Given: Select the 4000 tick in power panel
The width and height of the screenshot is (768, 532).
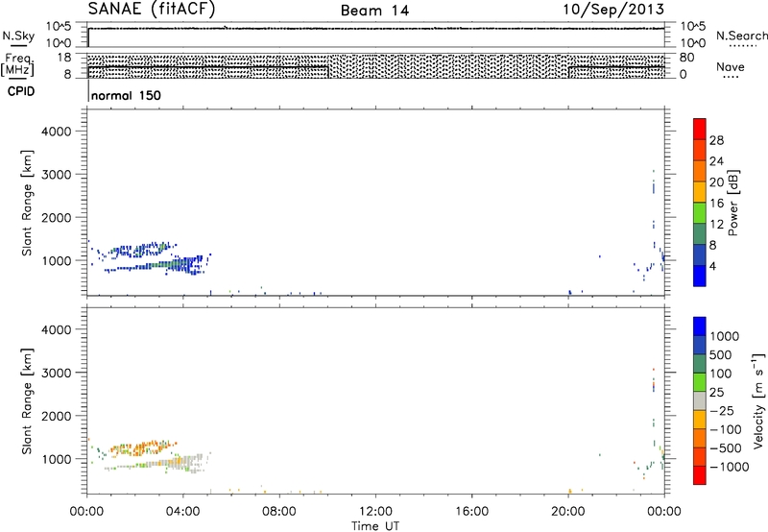Looking at the screenshot, I should [x=57, y=132].
